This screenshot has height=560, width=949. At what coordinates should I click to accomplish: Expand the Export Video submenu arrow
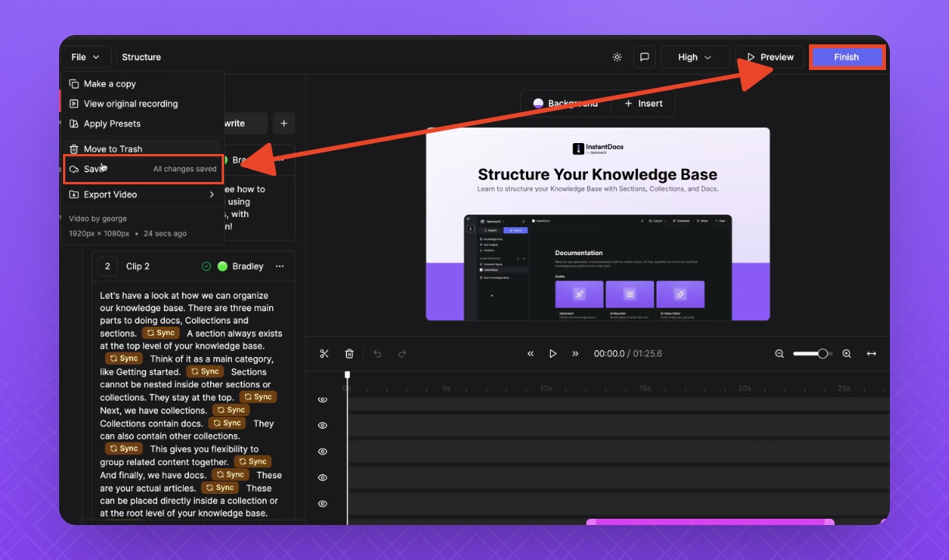tap(212, 194)
